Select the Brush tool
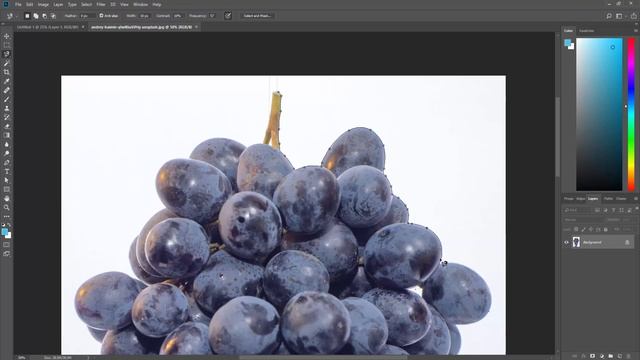Screen dimensions: 640x360 [x=7, y=99]
